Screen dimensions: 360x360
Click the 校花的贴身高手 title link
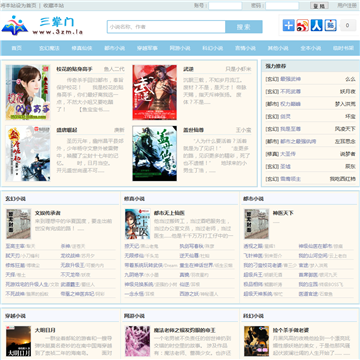click(x=74, y=69)
